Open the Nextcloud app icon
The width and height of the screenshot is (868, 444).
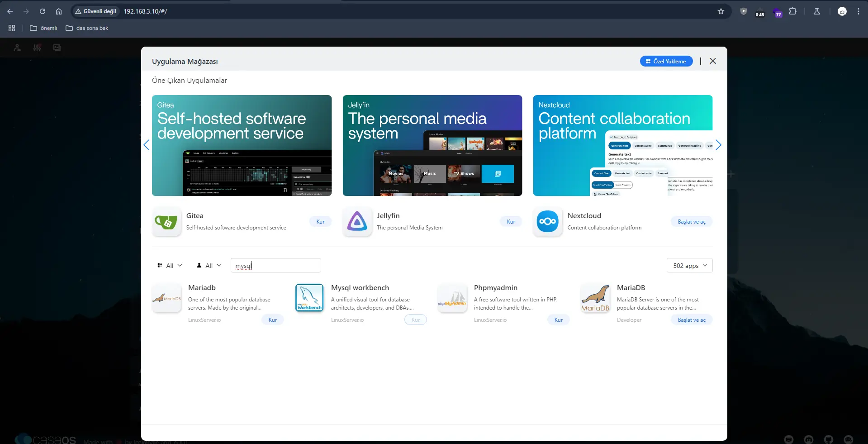tap(547, 221)
